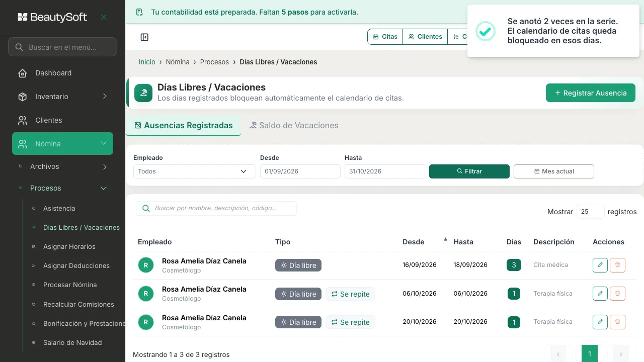644x362 pixels.
Task: Select Procesar Nómina in sidebar
Action: click(70, 285)
